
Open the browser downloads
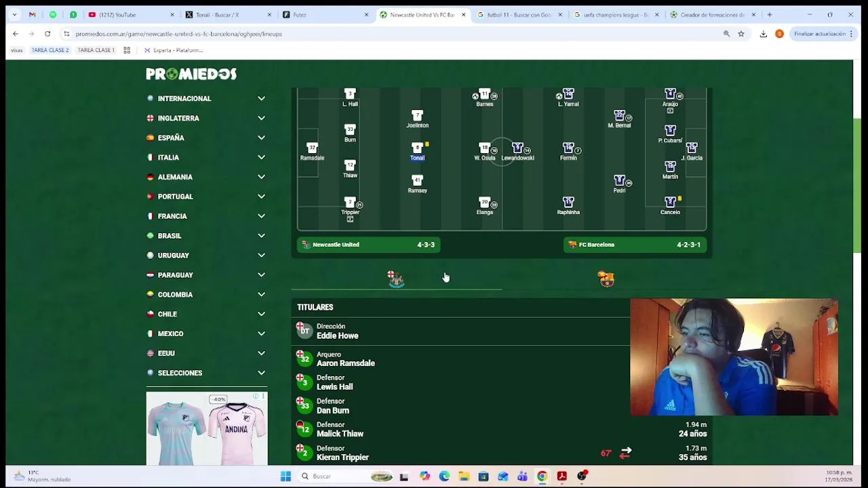pyautogui.click(x=764, y=33)
